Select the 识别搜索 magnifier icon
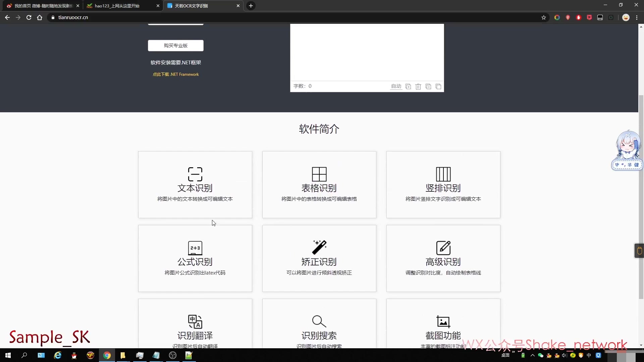The image size is (644, 362). click(x=319, y=321)
